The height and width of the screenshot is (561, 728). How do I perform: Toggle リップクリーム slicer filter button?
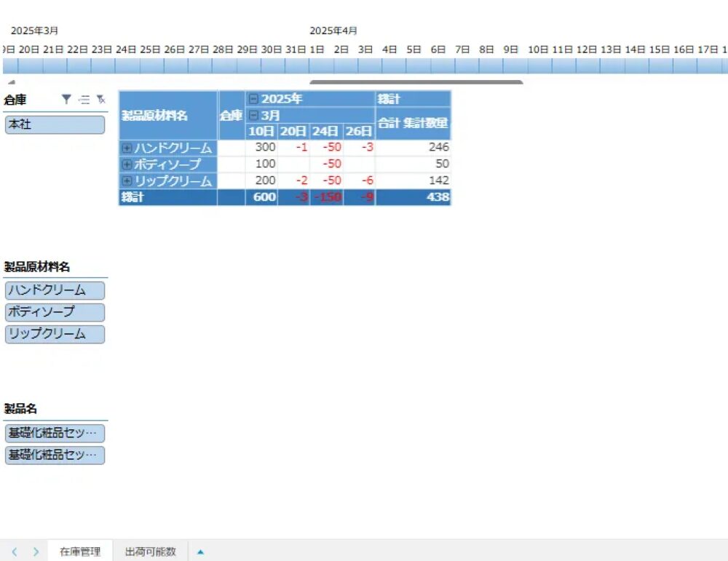click(x=55, y=334)
